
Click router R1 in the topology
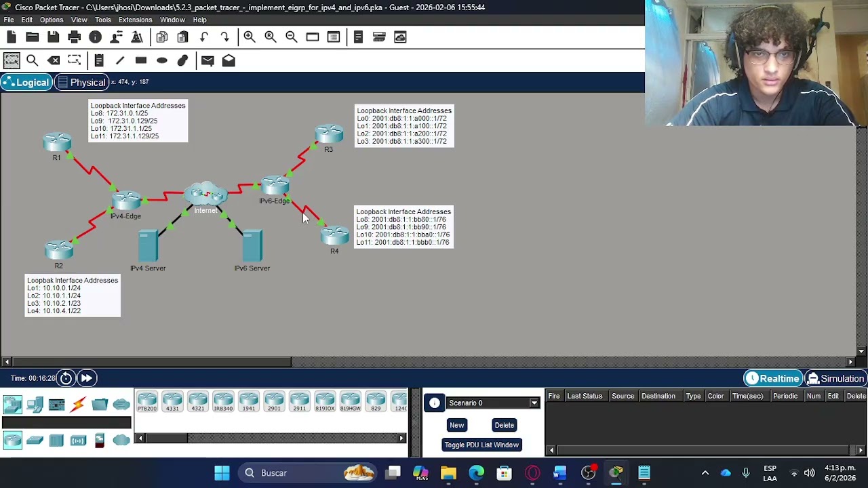[57, 143]
